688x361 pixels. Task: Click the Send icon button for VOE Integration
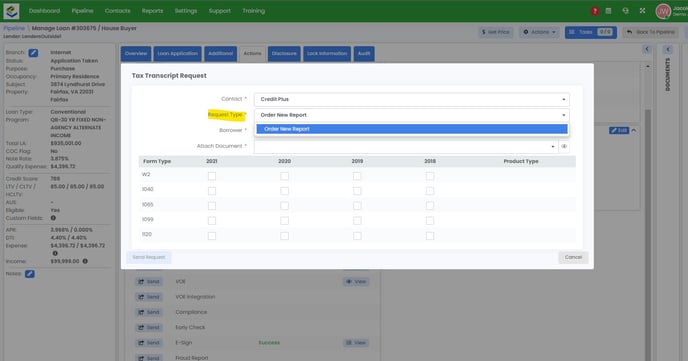point(149,297)
